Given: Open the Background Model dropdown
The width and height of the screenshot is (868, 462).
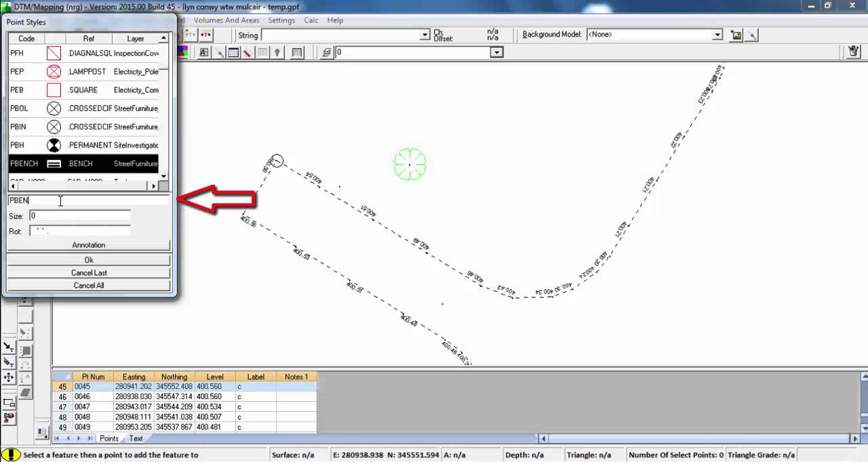Looking at the screenshot, I should (717, 35).
